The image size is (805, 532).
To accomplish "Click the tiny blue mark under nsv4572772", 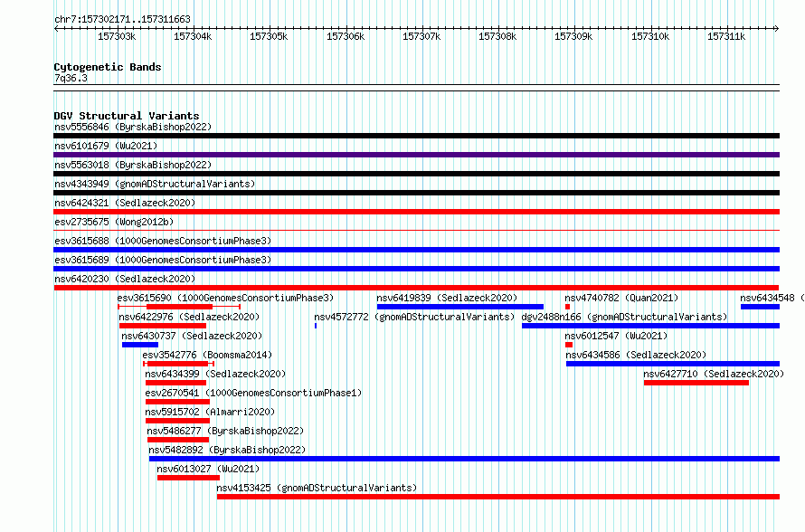I will pyautogui.click(x=316, y=326).
